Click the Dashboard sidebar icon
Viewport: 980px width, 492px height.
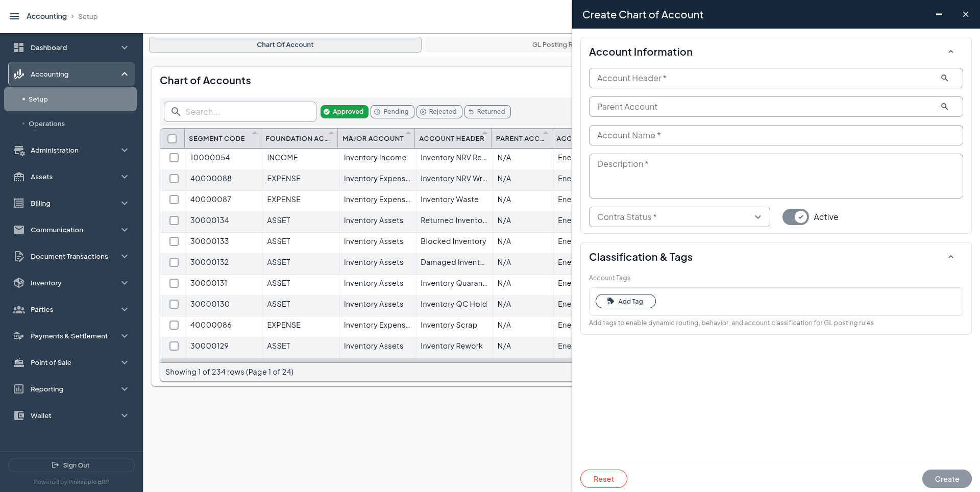(19, 47)
